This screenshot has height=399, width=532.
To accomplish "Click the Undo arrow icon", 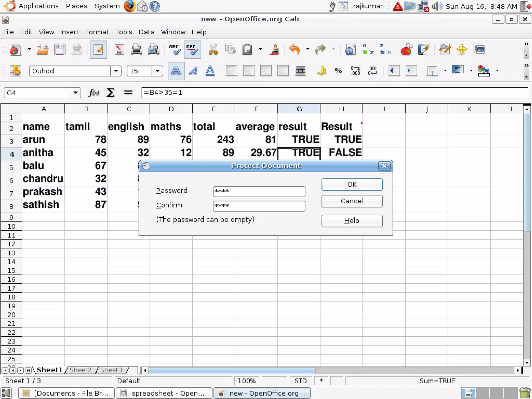I will [295, 49].
